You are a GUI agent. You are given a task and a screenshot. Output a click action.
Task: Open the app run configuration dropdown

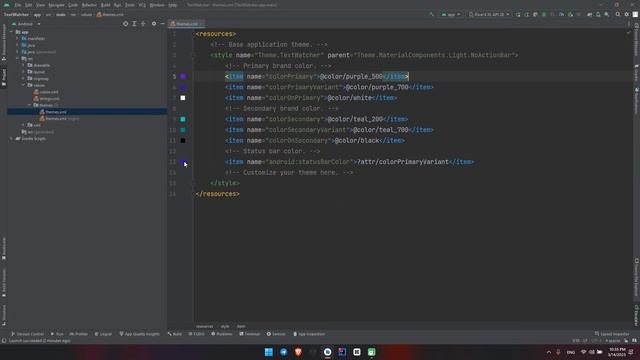pyautogui.click(x=451, y=14)
